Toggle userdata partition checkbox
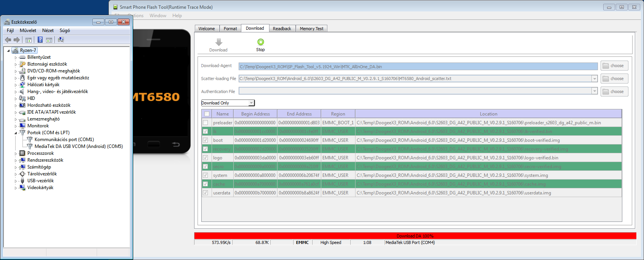 [206, 193]
